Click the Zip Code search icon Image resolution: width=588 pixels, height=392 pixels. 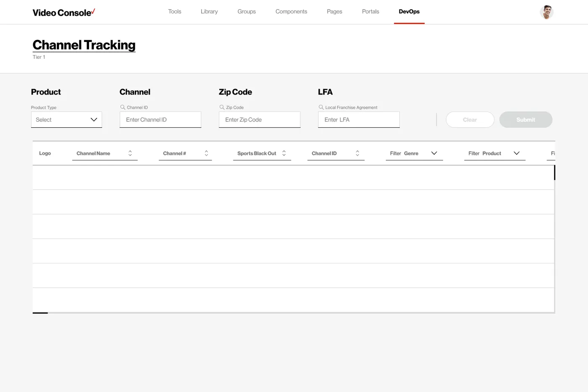(222, 107)
